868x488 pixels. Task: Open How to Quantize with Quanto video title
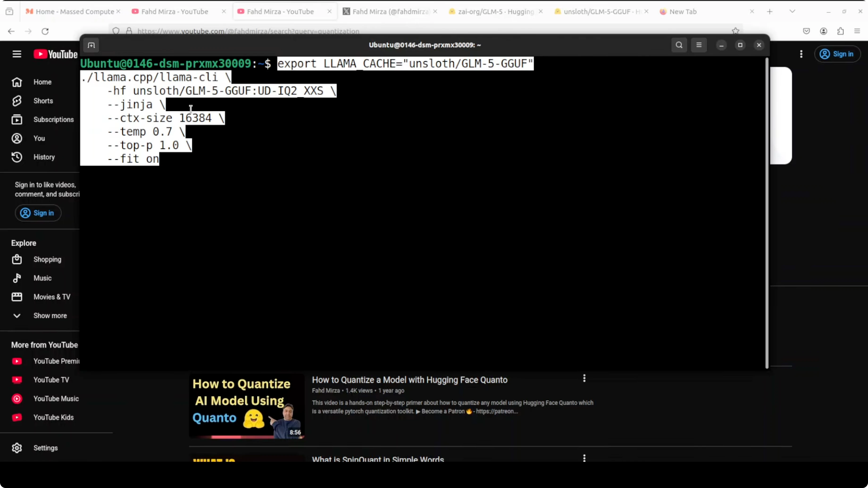tap(409, 380)
